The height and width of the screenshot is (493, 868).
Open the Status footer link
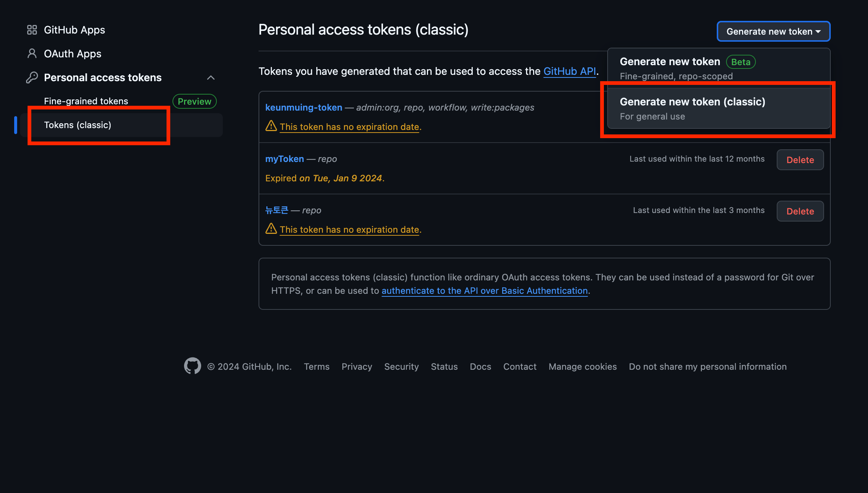(444, 366)
